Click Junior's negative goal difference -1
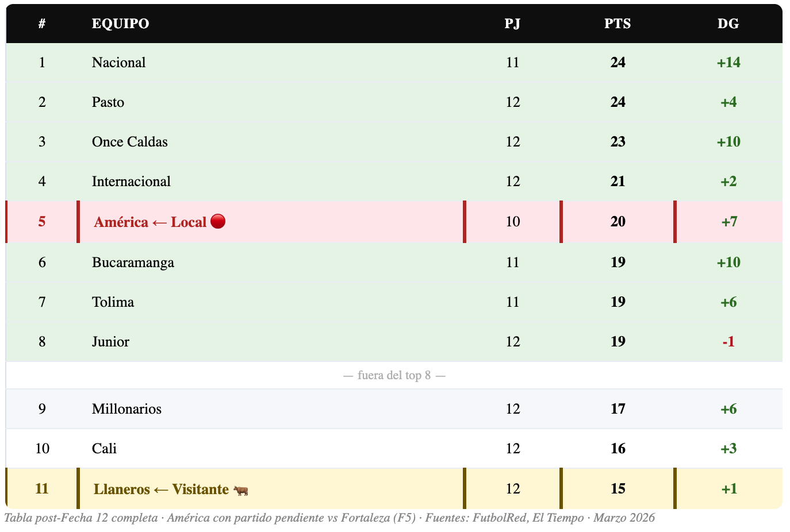The height and width of the screenshot is (532, 790). pyautogui.click(x=728, y=342)
